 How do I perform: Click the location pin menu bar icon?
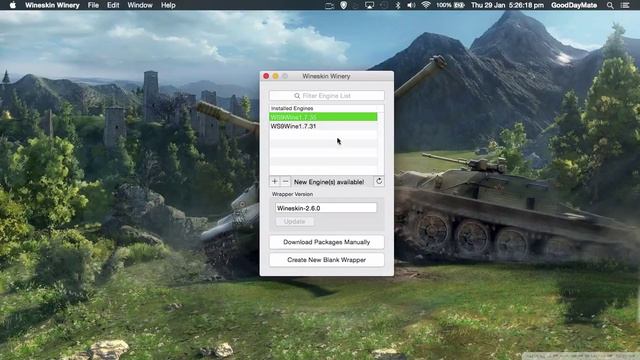coord(343,5)
